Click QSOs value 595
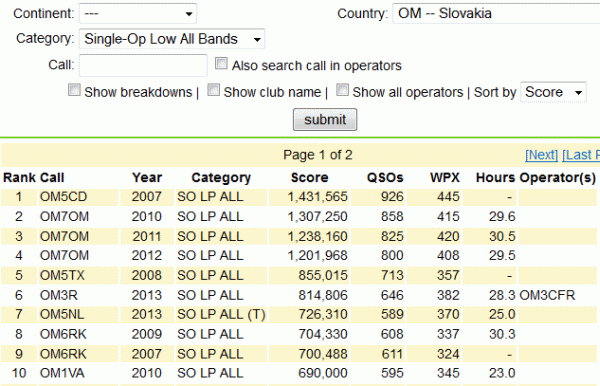The height and width of the screenshot is (386, 600). (x=392, y=373)
